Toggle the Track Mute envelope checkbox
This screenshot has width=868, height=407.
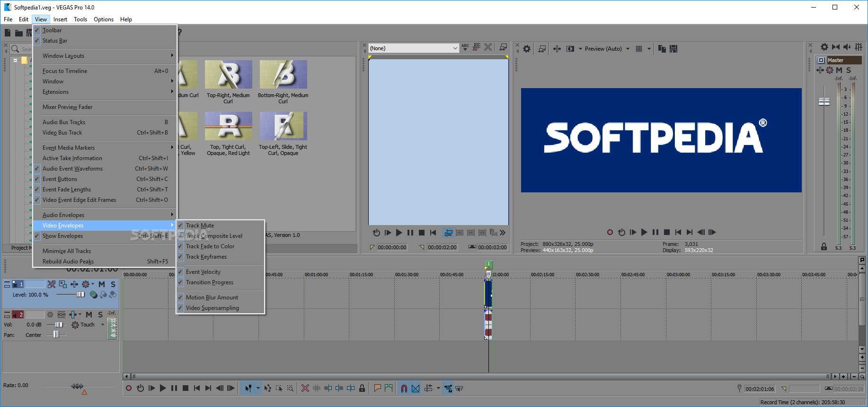(x=180, y=226)
